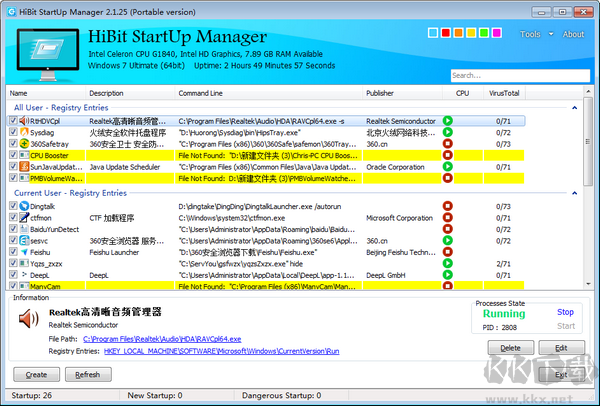
Task: Click the green running icon for Sysdiag
Action: [x=448, y=132]
